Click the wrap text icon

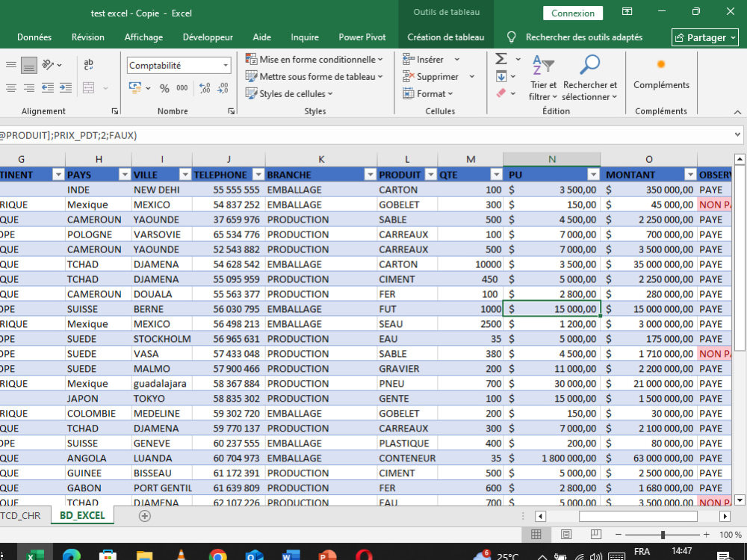89,65
